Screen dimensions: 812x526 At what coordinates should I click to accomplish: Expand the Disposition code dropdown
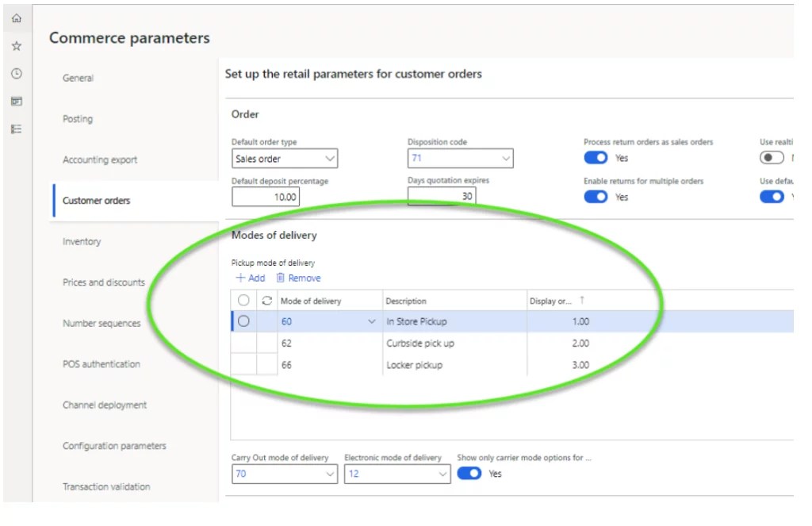(507, 158)
